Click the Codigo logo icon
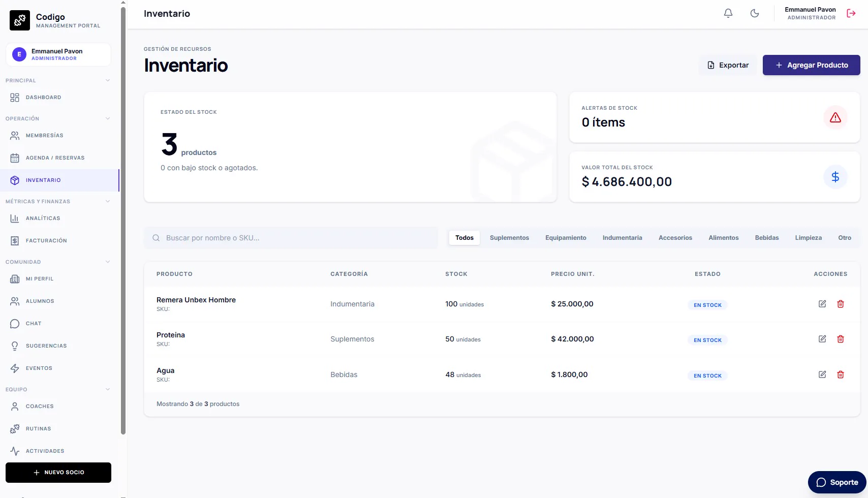This screenshot has width=868, height=498. pos(20,20)
